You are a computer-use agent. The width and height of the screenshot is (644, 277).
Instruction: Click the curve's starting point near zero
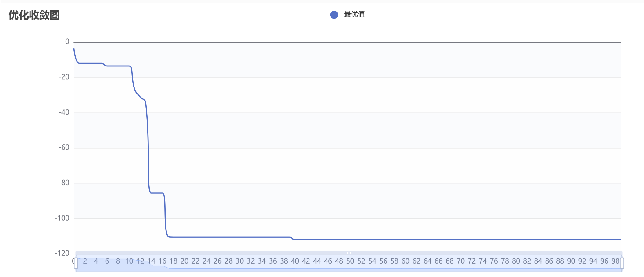(74, 49)
